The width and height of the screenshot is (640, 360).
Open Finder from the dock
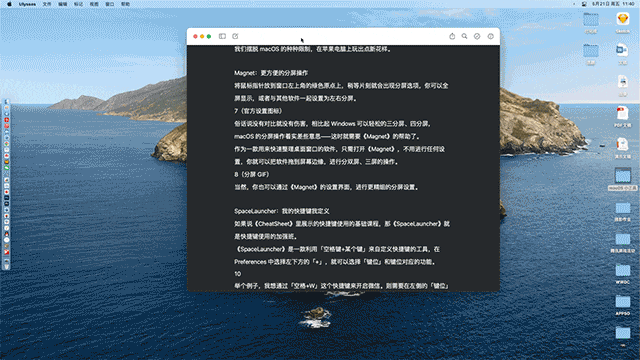pyautogui.click(x=6, y=102)
